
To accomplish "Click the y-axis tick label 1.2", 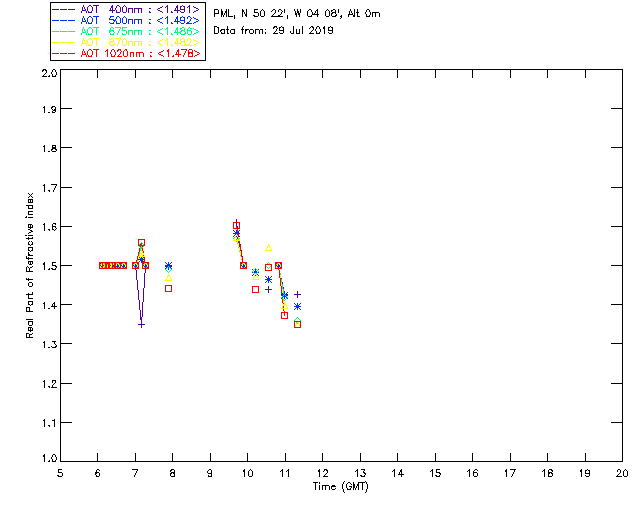I will (x=49, y=384).
